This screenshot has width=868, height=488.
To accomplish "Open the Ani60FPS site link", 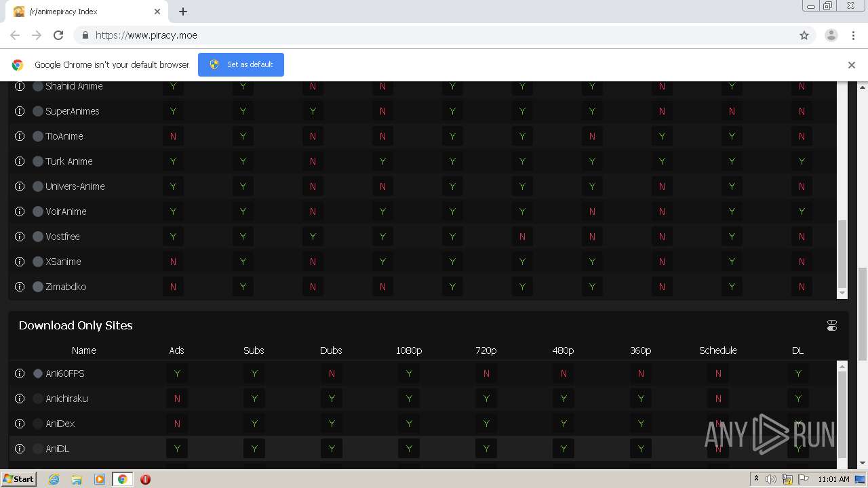I will click(65, 373).
